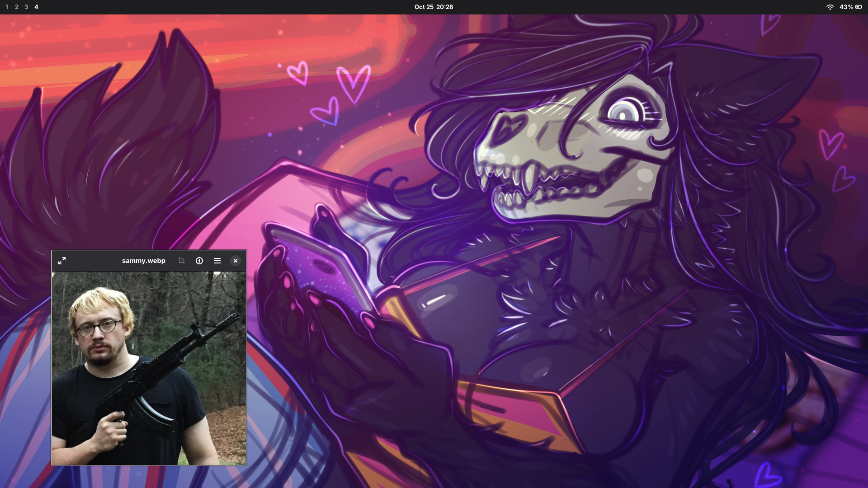Click the crop tool icon
Screen dimensions: 868x488
point(181,261)
